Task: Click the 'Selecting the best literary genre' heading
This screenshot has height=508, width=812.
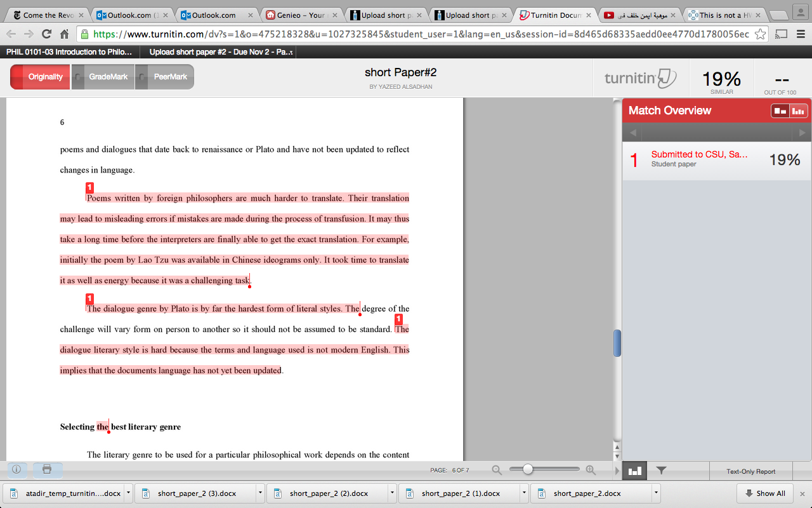Action: pos(121,427)
